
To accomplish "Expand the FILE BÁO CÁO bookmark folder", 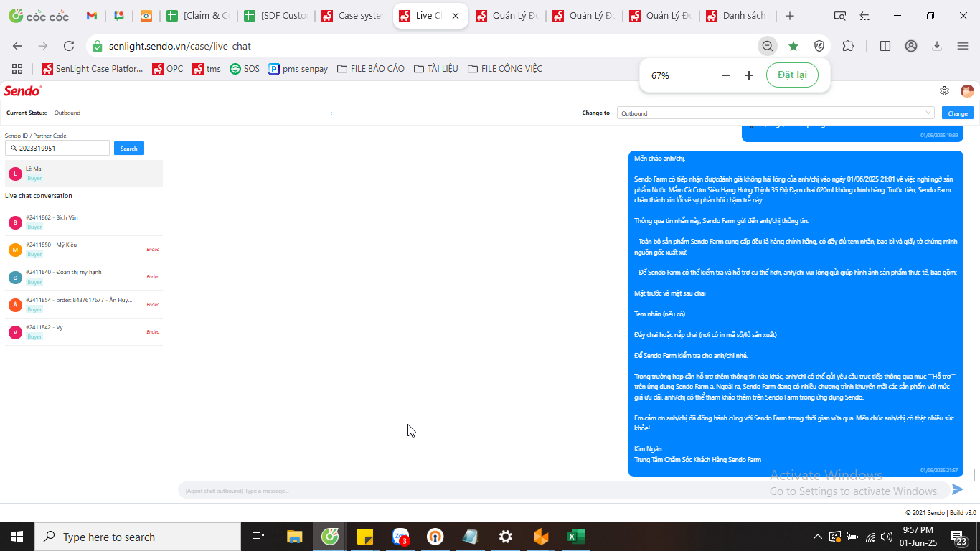I will click(x=371, y=69).
